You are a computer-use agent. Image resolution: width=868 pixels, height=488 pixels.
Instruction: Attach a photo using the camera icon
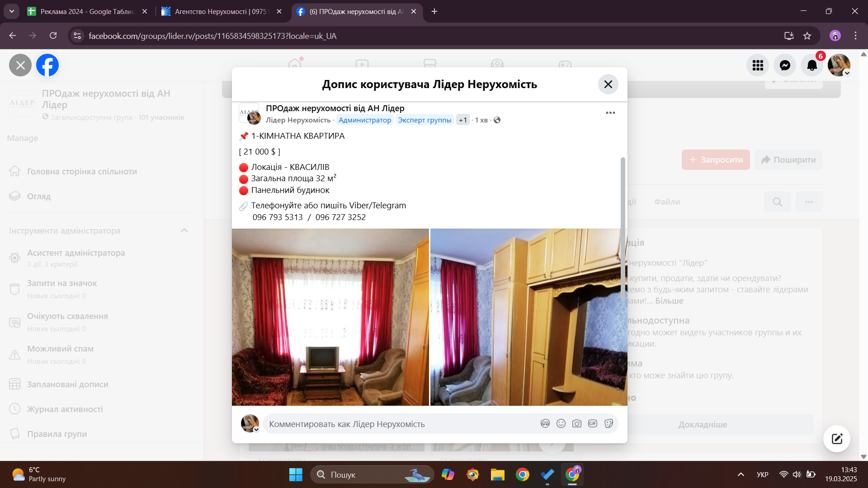576,424
